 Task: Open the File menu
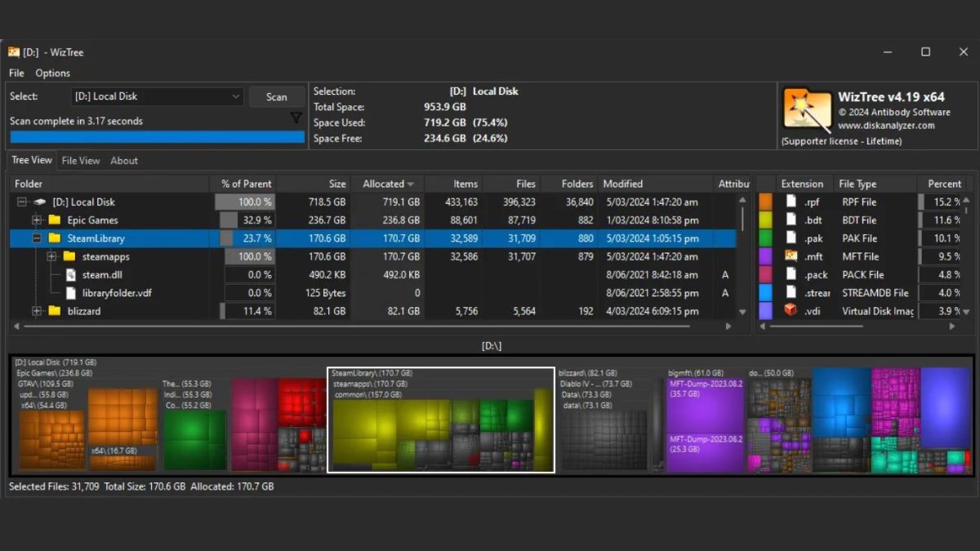16,73
